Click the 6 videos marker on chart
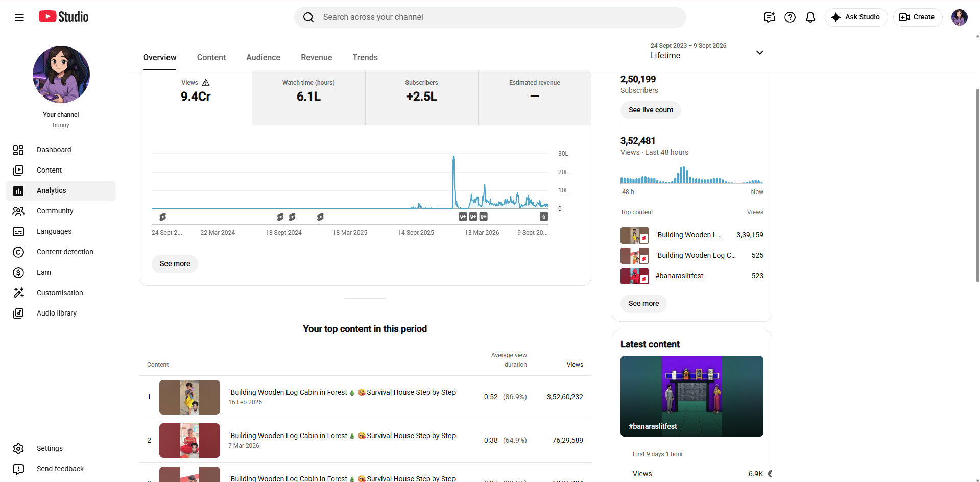Screen dimensions: 980x482 (544, 216)
